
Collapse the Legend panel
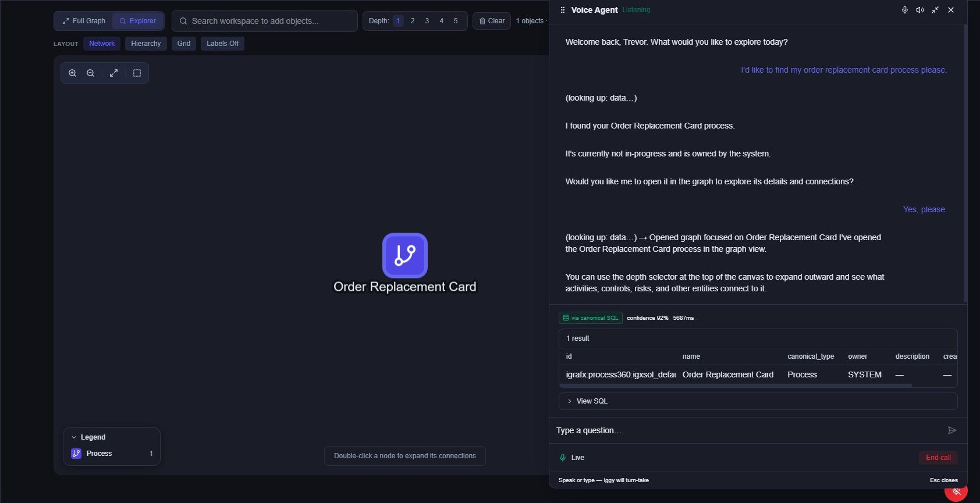coord(74,437)
